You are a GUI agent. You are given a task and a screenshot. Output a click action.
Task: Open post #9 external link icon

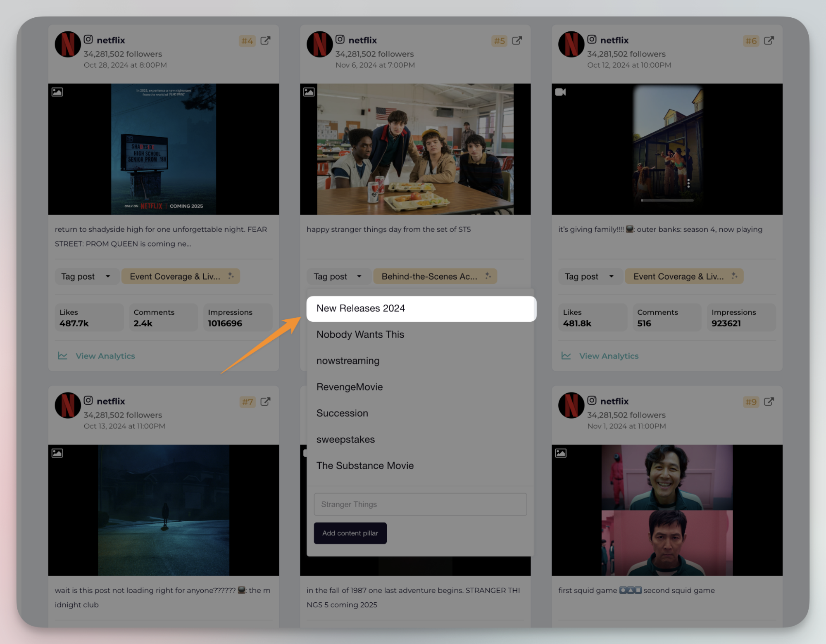point(769,402)
